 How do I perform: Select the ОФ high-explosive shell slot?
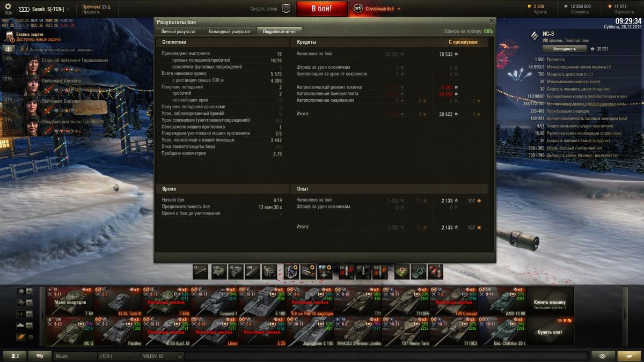[380, 272]
